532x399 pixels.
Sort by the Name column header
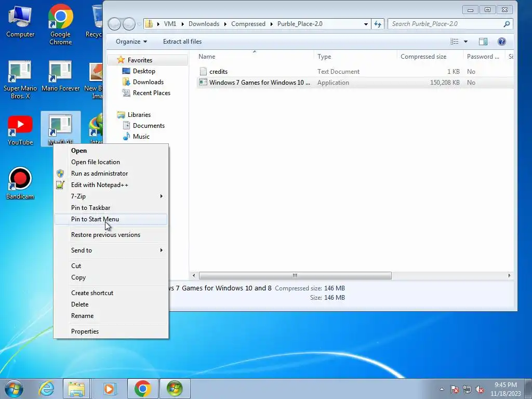click(x=255, y=57)
